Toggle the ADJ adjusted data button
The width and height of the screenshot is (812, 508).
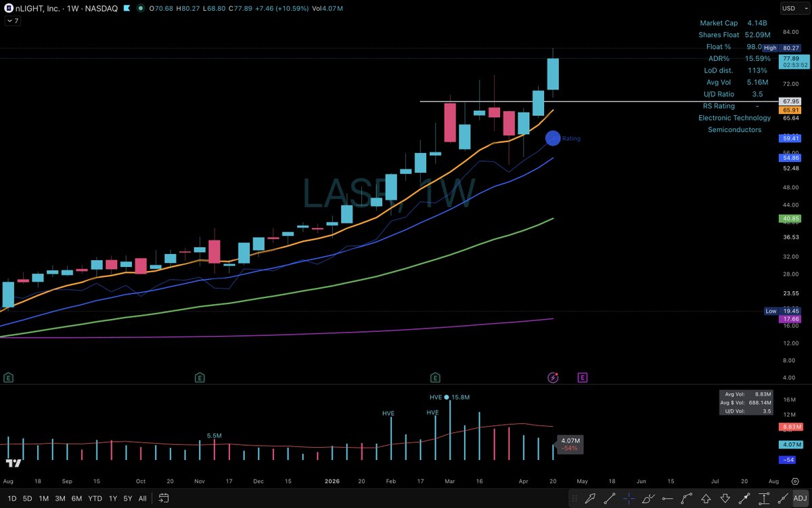[800, 499]
